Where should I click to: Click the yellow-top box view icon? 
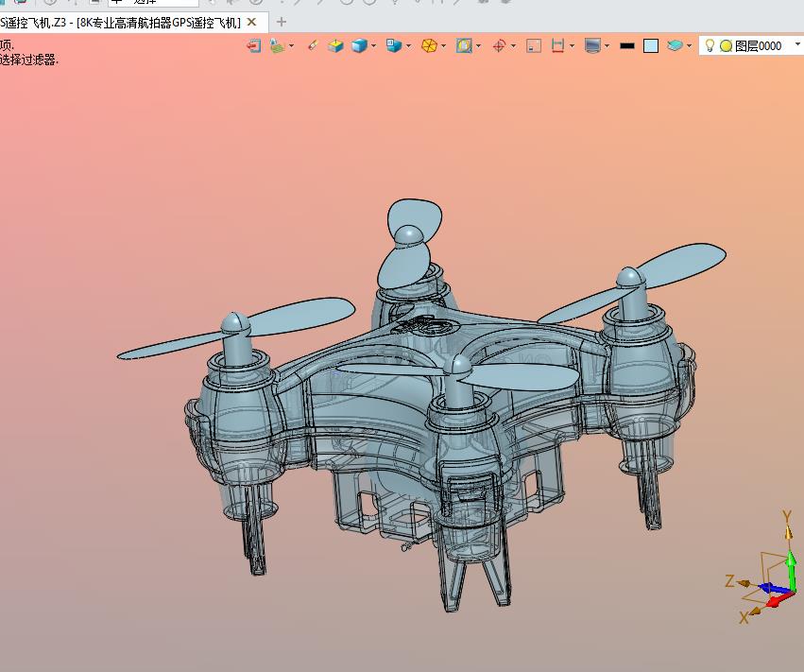coord(335,46)
